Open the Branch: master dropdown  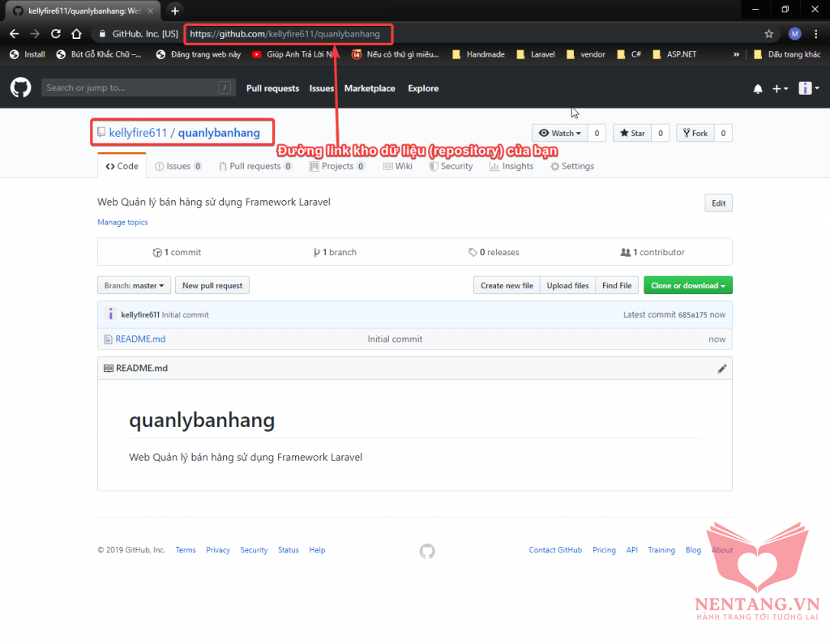click(x=134, y=285)
